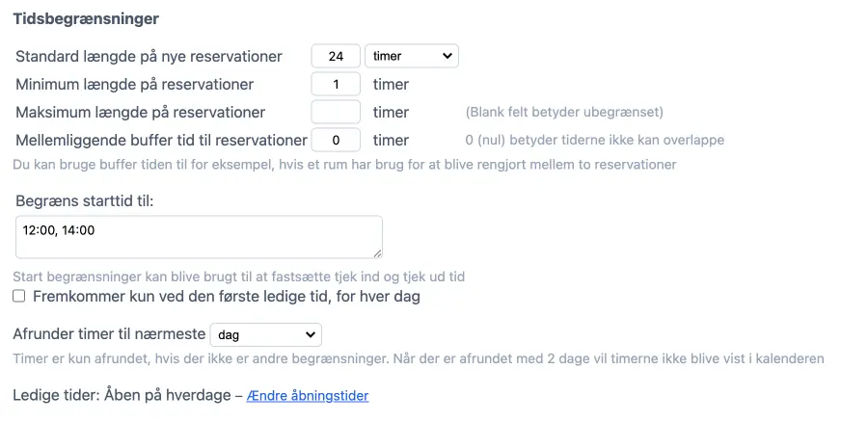Open the Ændre åbningstider link
Image resolution: width=868 pixels, height=422 pixels.
pyautogui.click(x=308, y=396)
